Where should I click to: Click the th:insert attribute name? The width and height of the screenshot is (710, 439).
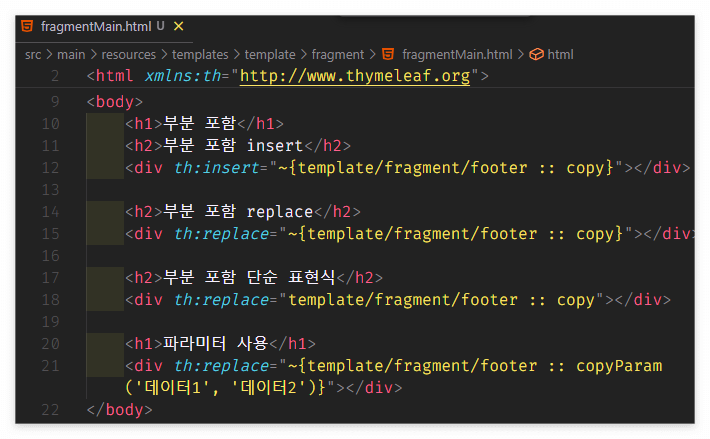(x=216, y=168)
